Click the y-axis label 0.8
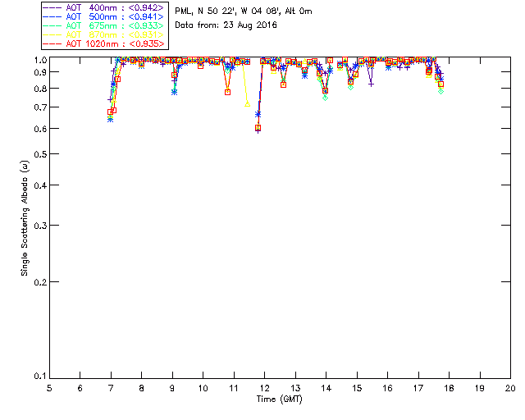 coord(40,89)
